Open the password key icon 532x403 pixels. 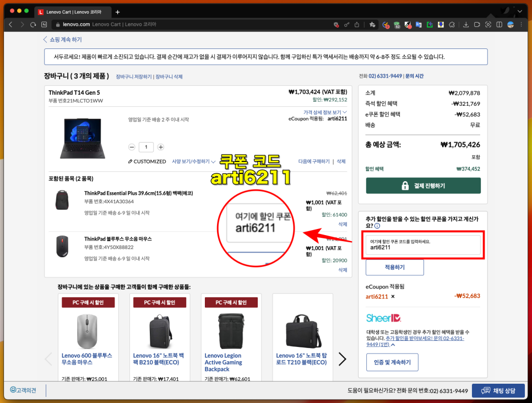click(x=347, y=24)
